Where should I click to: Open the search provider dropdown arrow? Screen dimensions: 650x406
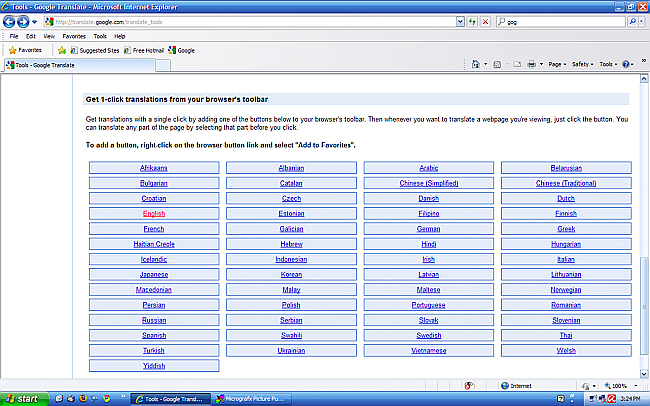642,22
